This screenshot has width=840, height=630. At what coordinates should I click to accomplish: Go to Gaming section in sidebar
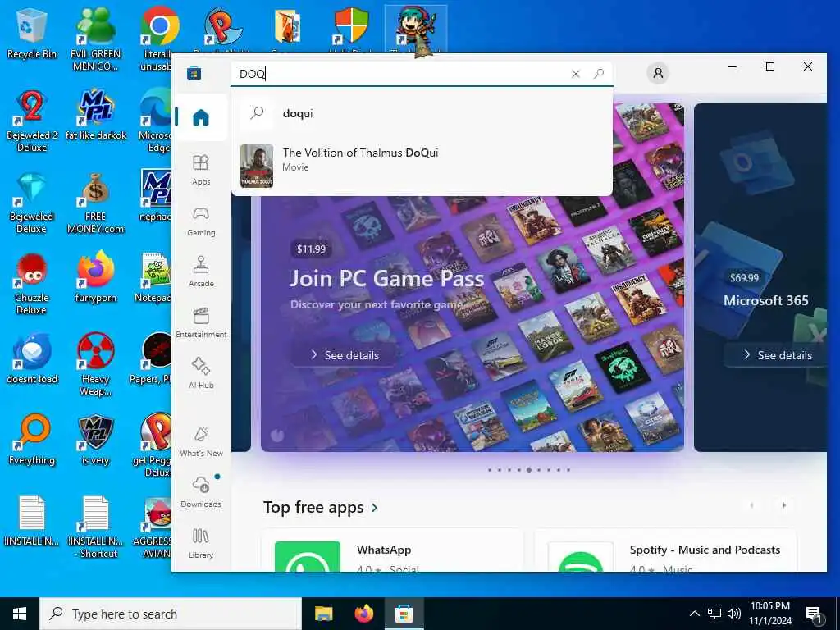(x=202, y=221)
